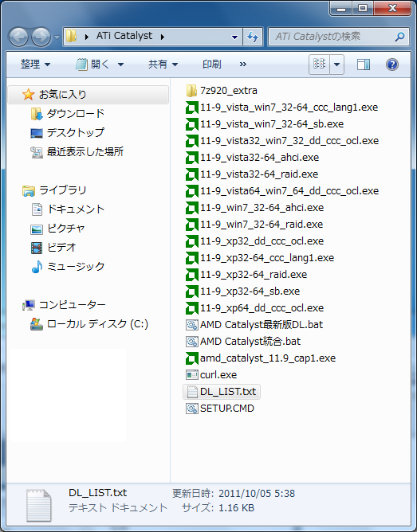Select 11-9_win7_32-64_ahci.exe AMD icon

click(x=192, y=208)
